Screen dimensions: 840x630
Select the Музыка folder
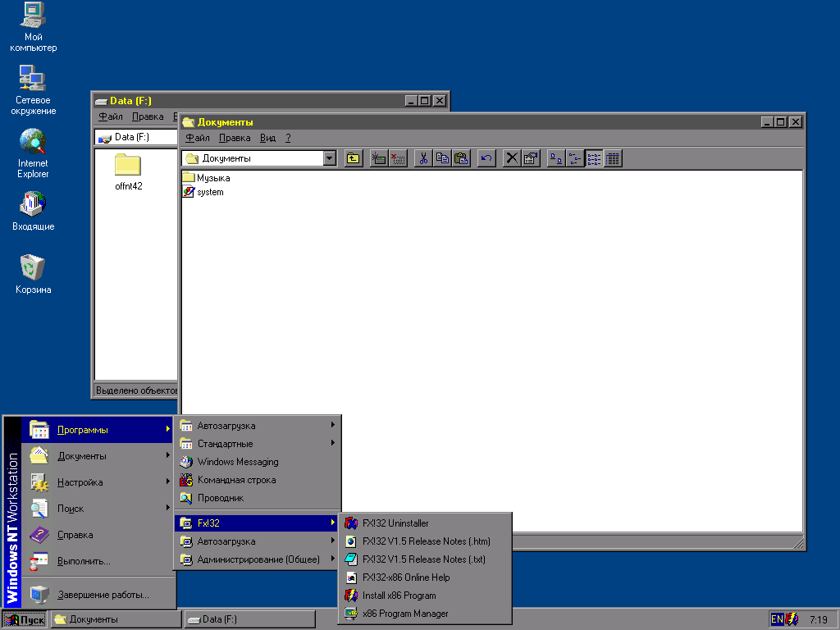pyautogui.click(x=212, y=178)
